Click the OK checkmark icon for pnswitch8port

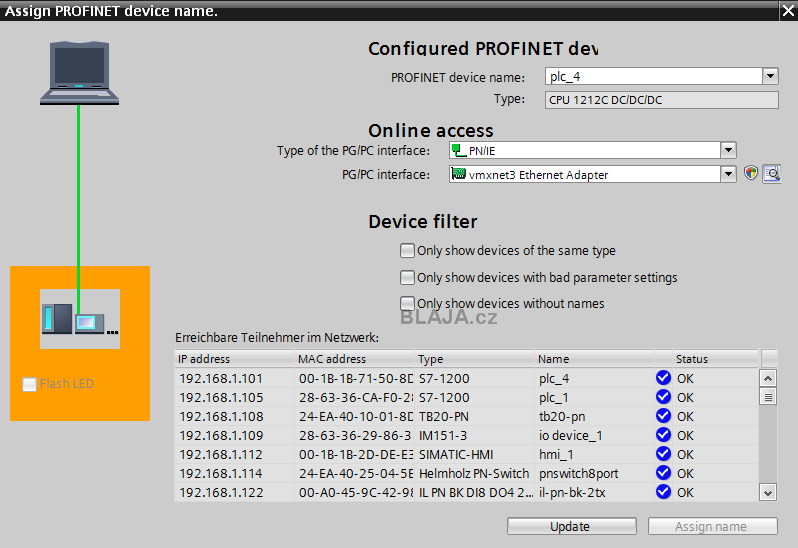click(x=663, y=473)
